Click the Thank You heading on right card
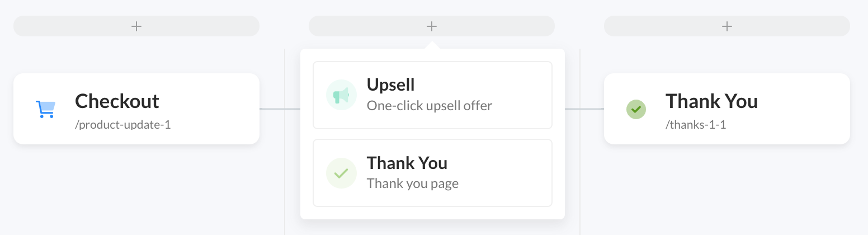This screenshot has width=868, height=235. tap(711, 101)
